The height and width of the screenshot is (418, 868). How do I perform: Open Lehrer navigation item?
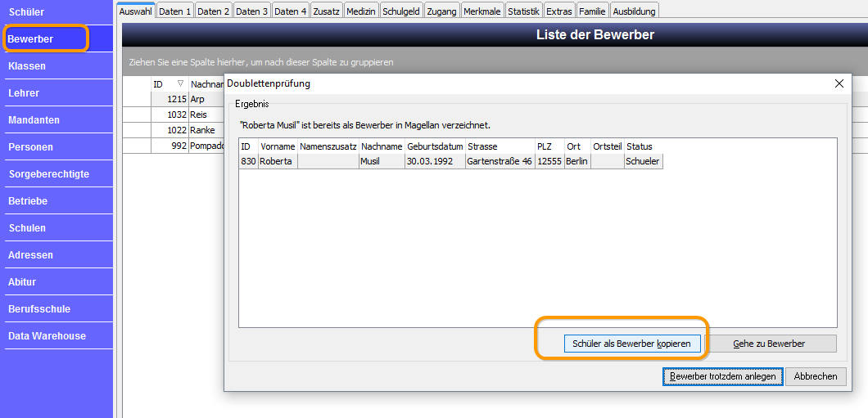click(x=58, y=93)
